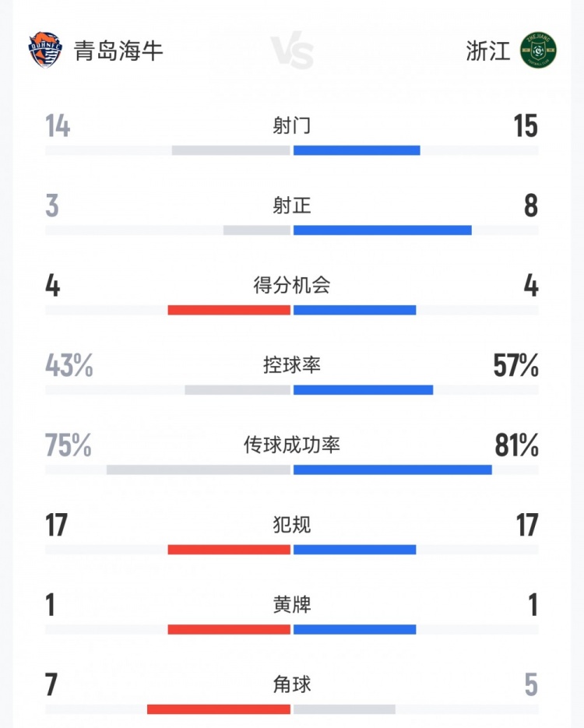Viewport: 584px width, 728px height.
Task: Click the blue 射正 bar for Zhejiang
Action: coord(382,230)
